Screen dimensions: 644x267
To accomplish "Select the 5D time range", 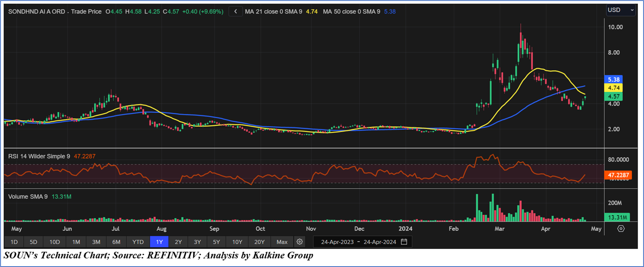I will pyautogui.click(x=33, y=242).
